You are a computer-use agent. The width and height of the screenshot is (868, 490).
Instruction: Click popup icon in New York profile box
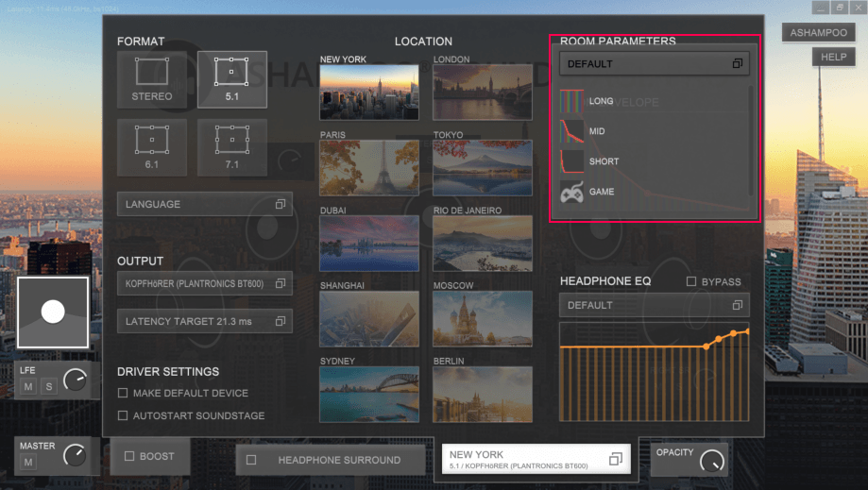615,459
